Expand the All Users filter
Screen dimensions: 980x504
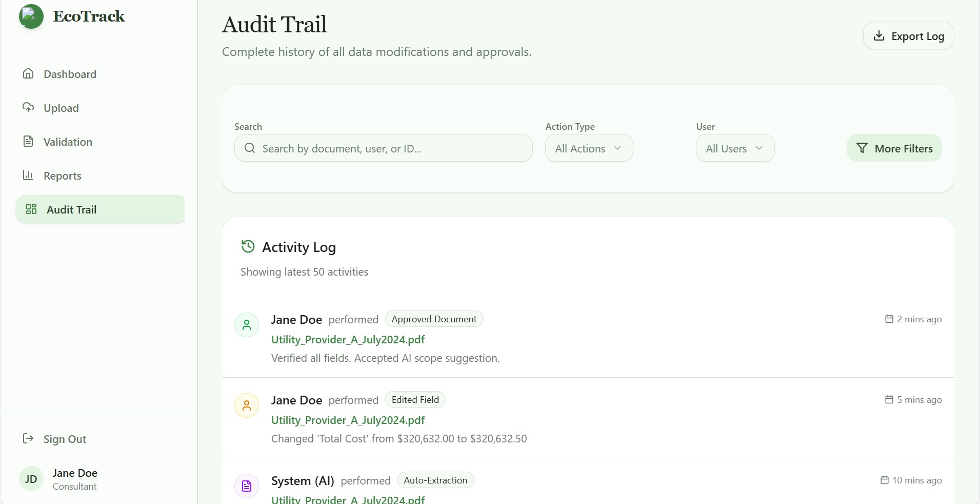pyautogui.click(x=734, y=148)
